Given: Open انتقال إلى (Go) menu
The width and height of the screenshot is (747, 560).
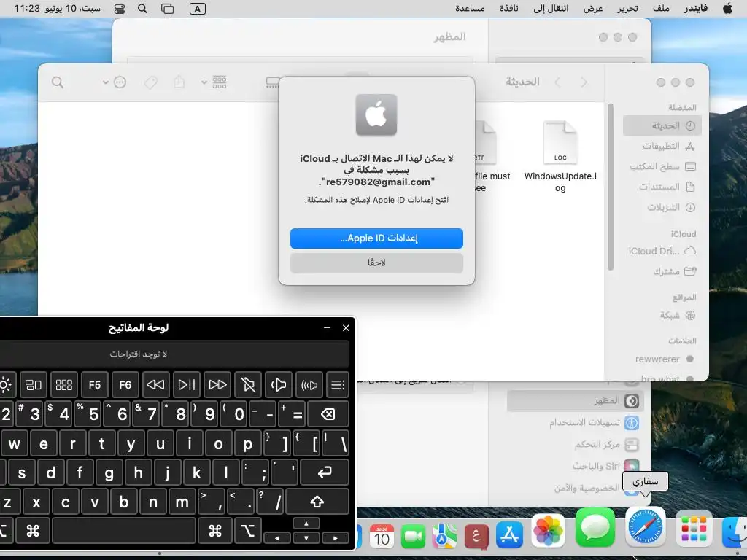Looking at the screenshot, I should (551, 9).
